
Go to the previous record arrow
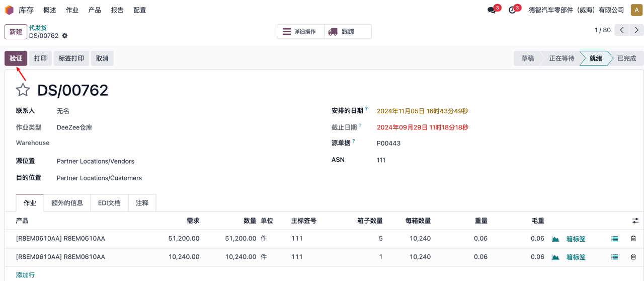[x=622, y=30]
